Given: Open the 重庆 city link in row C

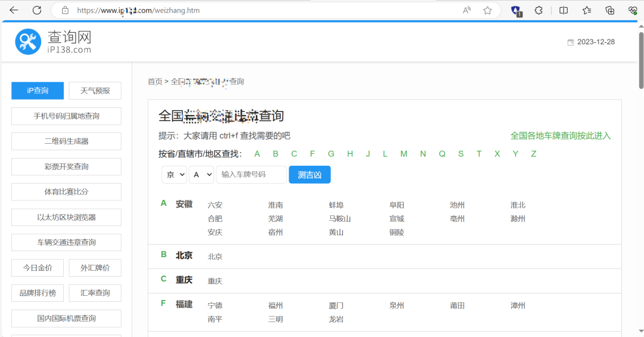Looking at the screenshot, I should [215, 281].
